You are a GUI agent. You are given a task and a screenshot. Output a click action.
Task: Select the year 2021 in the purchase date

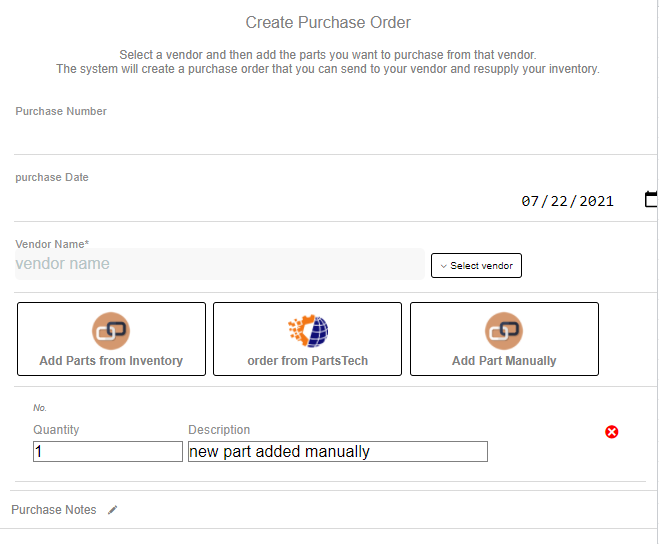596,201
